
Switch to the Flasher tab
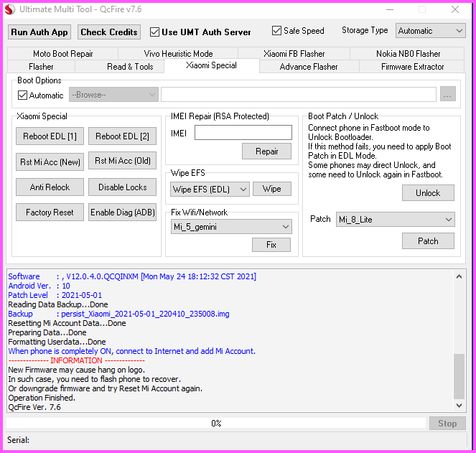pos(41,67)
